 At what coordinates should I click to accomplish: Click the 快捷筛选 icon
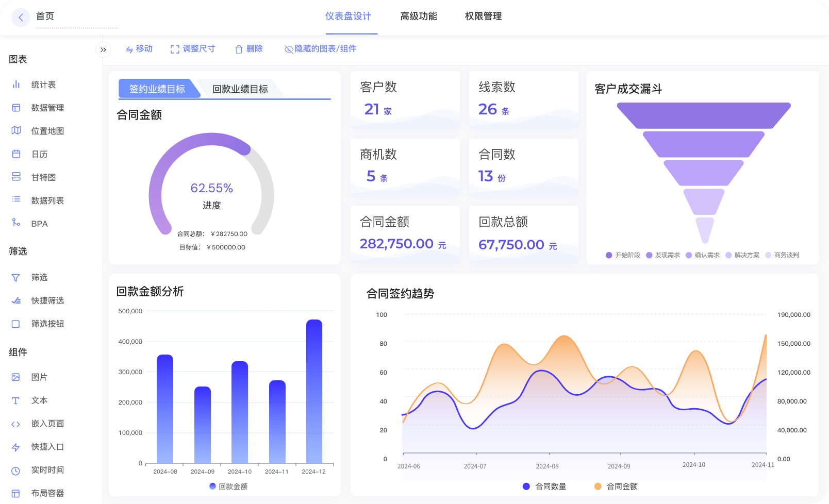[x=16, y=300]
